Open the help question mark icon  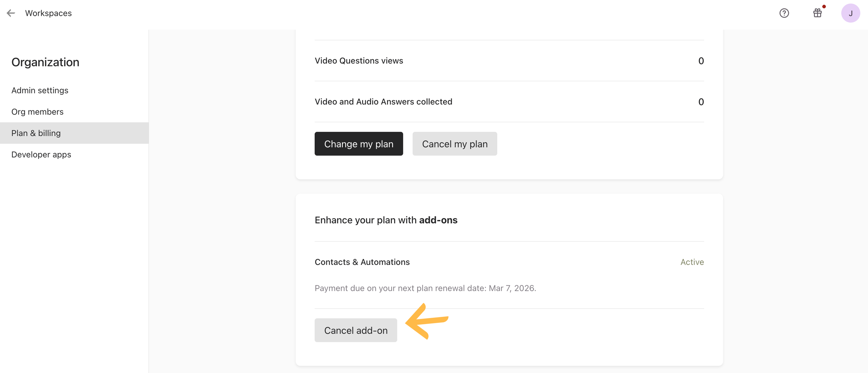[784, 13]
